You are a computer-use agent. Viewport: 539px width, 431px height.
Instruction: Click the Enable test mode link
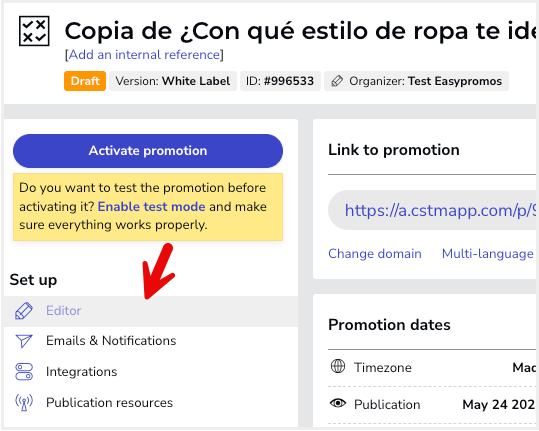[152, 207]
